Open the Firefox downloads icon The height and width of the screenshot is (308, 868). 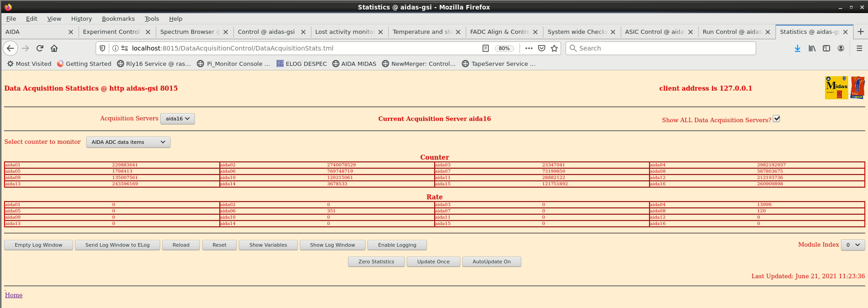pyautogui.click(x=797, y=48)
